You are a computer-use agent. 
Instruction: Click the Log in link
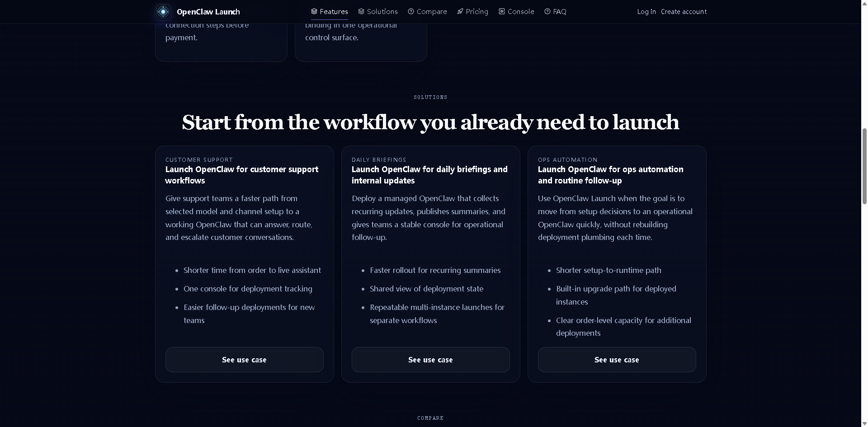pyautogui.click(x=646, y=11)
